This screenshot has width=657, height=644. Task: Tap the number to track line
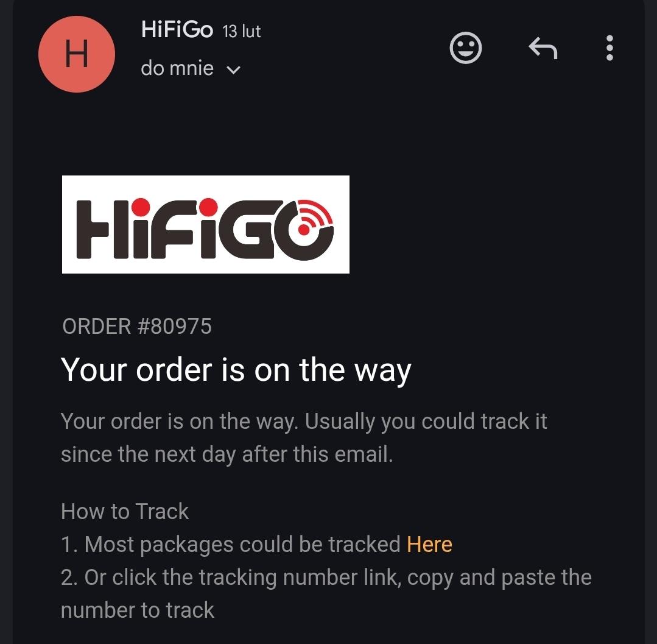click(x=138, y=610)
